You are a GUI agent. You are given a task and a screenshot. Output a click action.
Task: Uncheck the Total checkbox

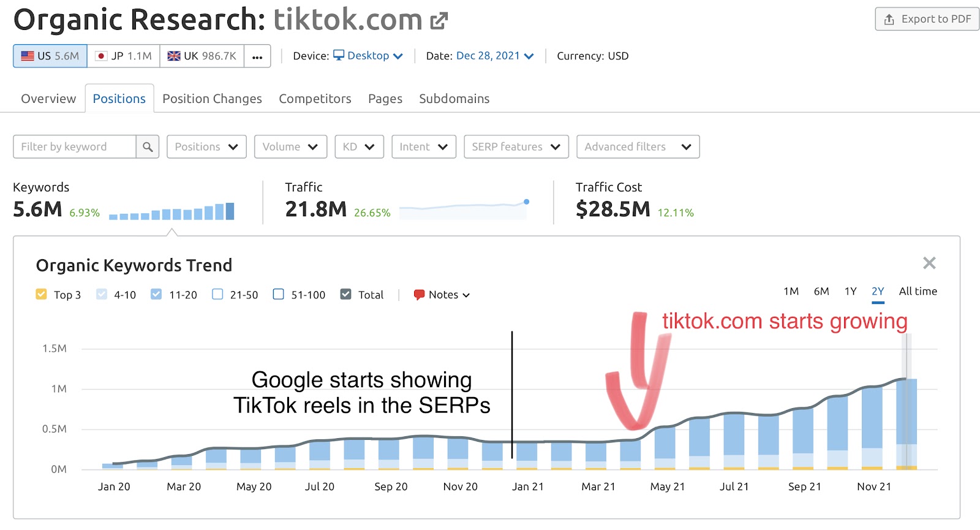tap(346, 294)
